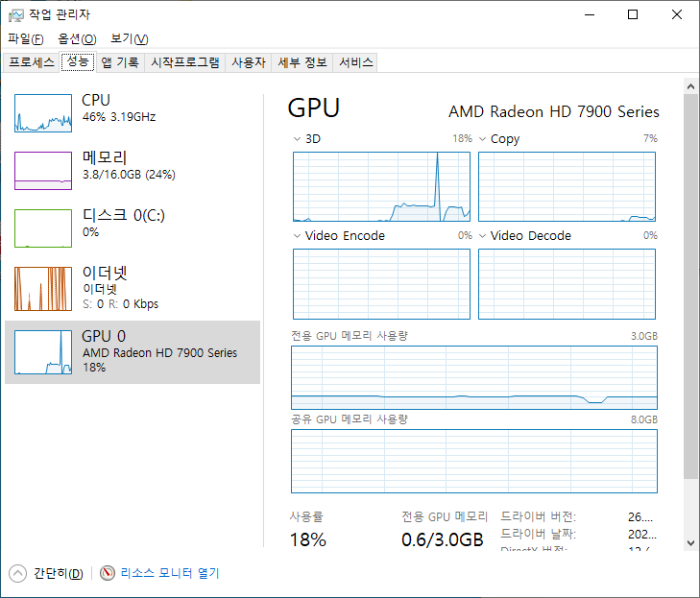Click the 공유 GPU 메모리 사용량 graph
This screenshot has width=700, height=598.
pyautogui.click(x=474, y=461)
